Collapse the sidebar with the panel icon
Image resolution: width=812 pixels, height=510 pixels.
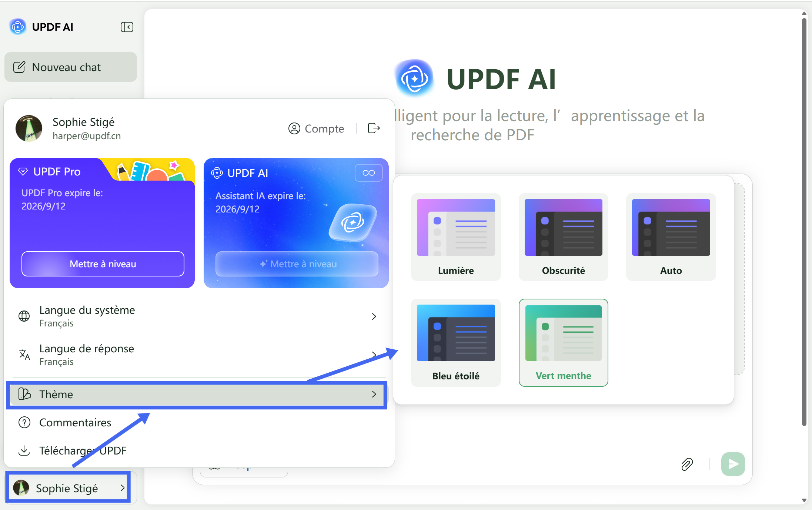pos(127,27)
